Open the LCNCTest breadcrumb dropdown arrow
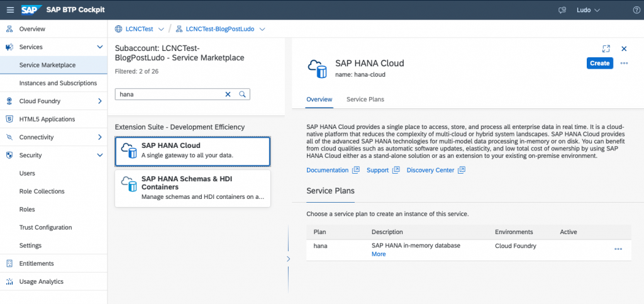 161,29
